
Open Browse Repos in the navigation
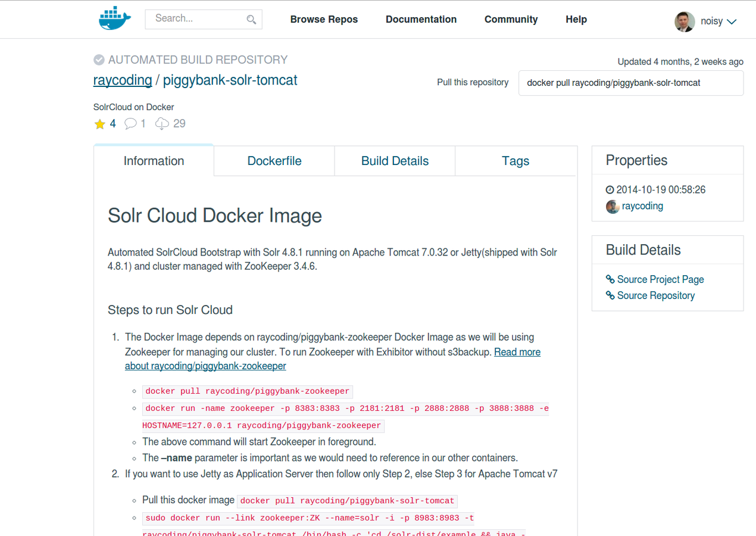pyautogui.click(x=324, y=20)
